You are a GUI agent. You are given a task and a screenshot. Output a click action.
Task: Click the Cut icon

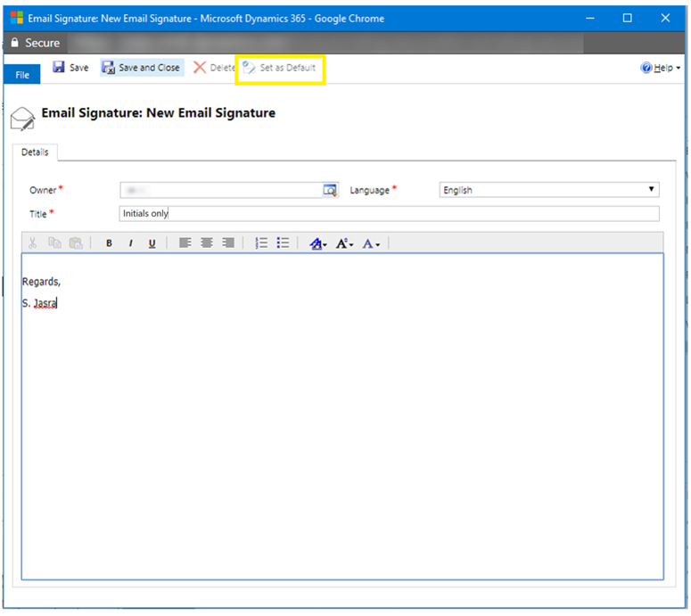click(33, 242)
